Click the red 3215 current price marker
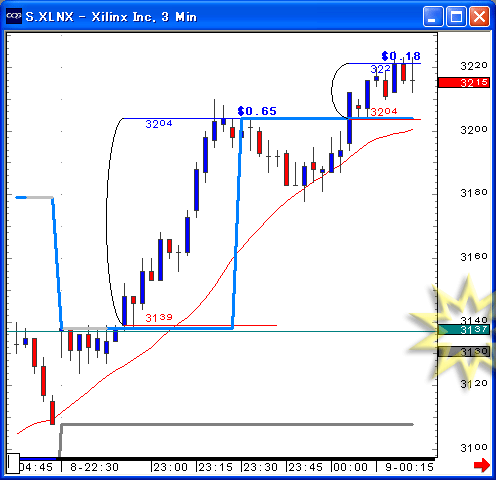The width and height of the screenshot is (496, 480). point(464,82)
